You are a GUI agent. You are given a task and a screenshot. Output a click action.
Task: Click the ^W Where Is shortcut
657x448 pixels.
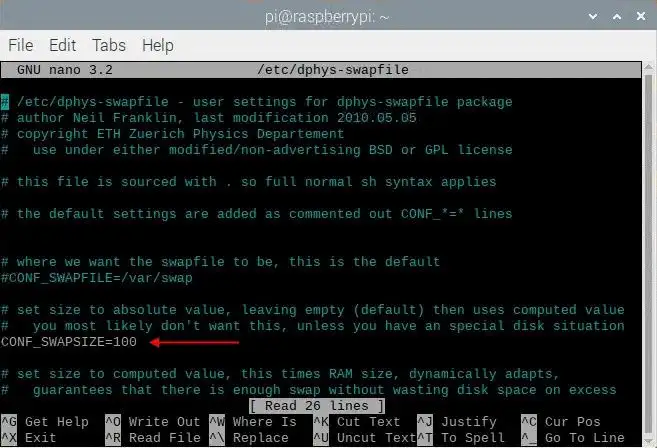click(253, 422)
